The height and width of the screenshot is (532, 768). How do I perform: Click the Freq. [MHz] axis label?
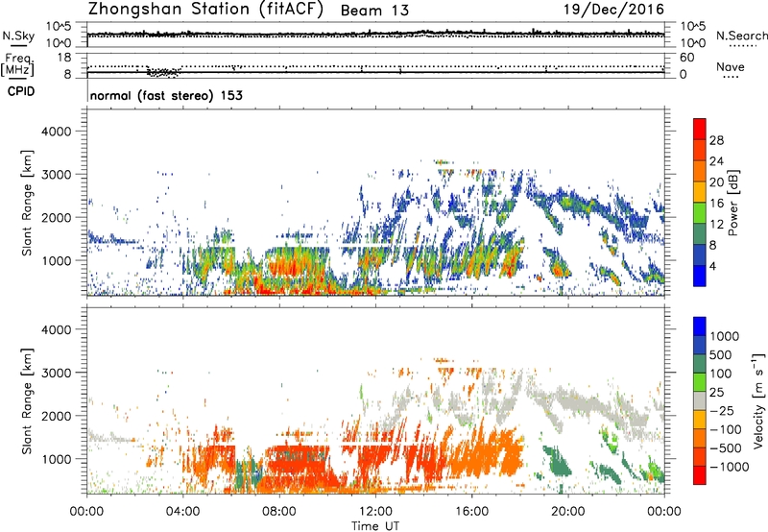(17, 64)
